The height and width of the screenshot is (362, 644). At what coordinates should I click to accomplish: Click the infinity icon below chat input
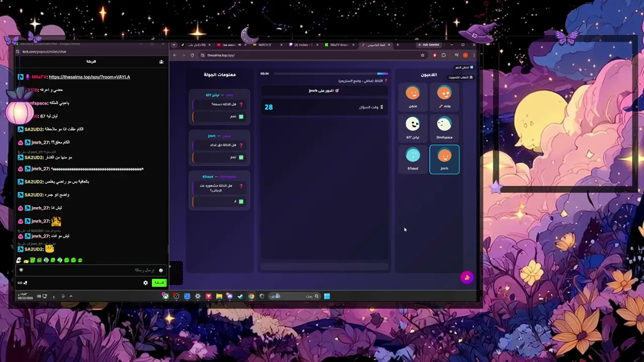coord(20,283)
